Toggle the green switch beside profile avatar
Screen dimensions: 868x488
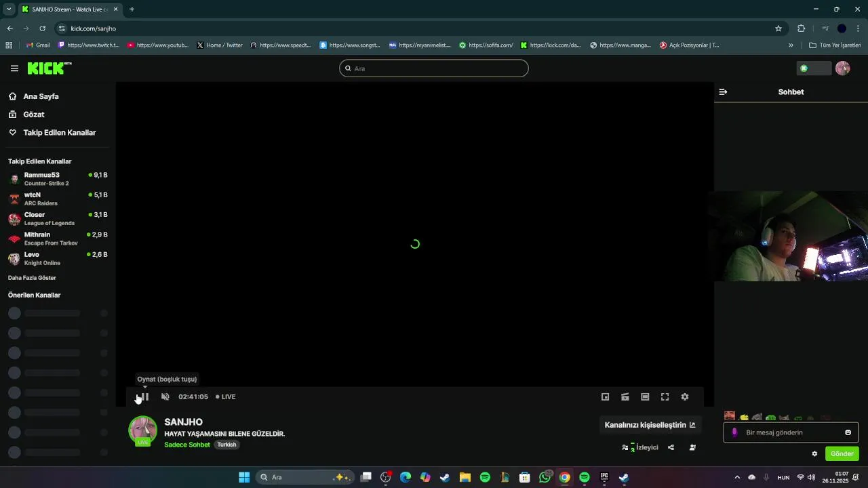coord(814,68)
